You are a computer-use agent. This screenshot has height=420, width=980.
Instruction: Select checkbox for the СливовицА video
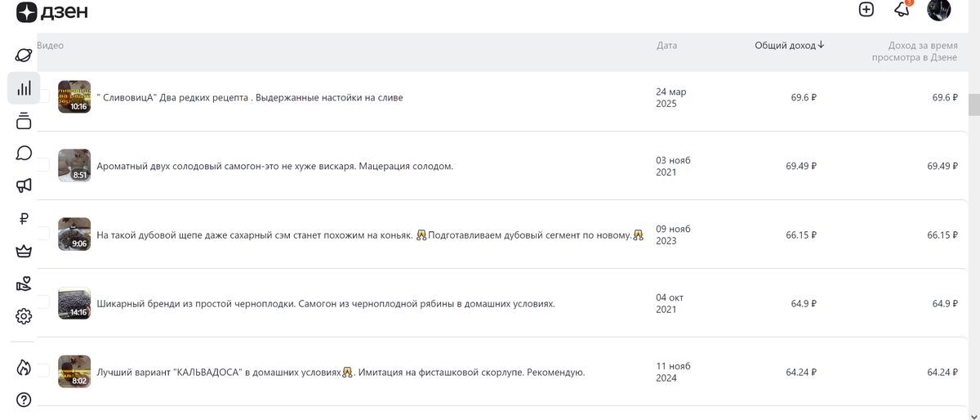[x=42, y=97]
